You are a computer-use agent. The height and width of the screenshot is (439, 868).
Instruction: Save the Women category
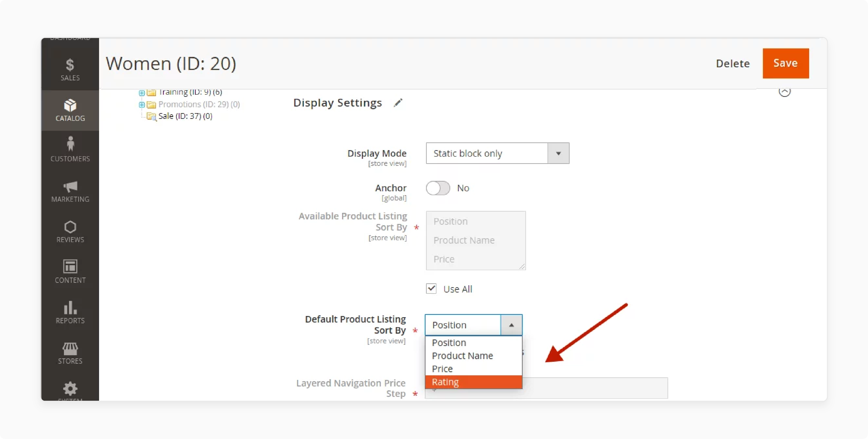785,63
